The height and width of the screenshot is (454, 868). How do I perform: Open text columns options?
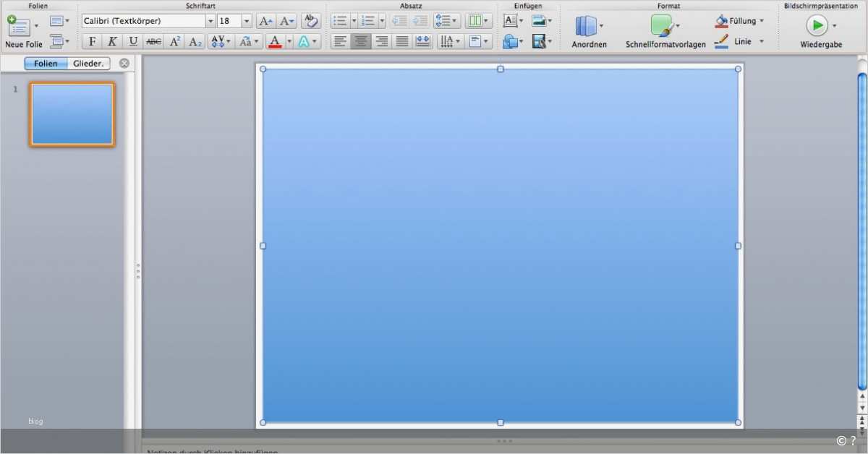click(x=478, y=21)
